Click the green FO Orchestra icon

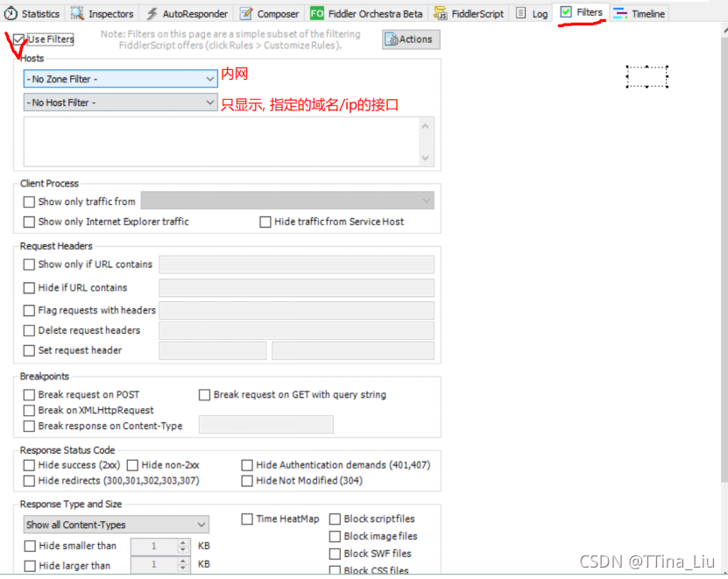(x=316, y=13)
